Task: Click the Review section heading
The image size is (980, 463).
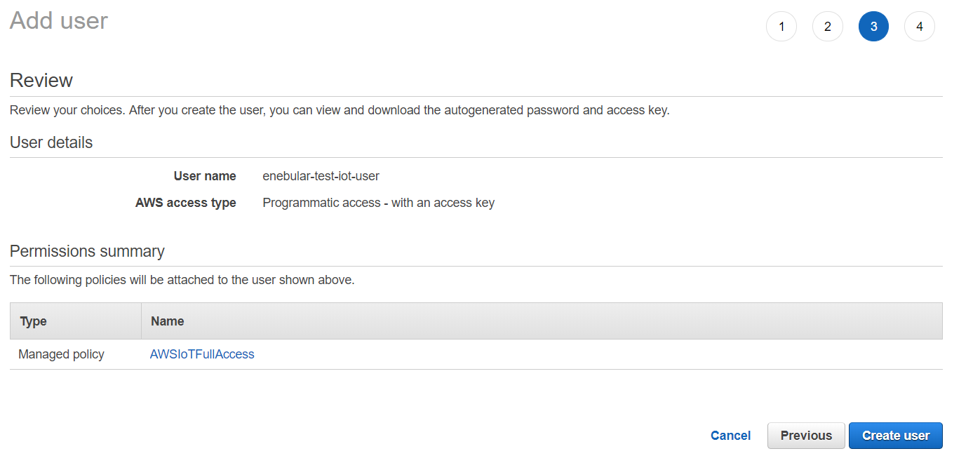Action: [x=41, y=81]
